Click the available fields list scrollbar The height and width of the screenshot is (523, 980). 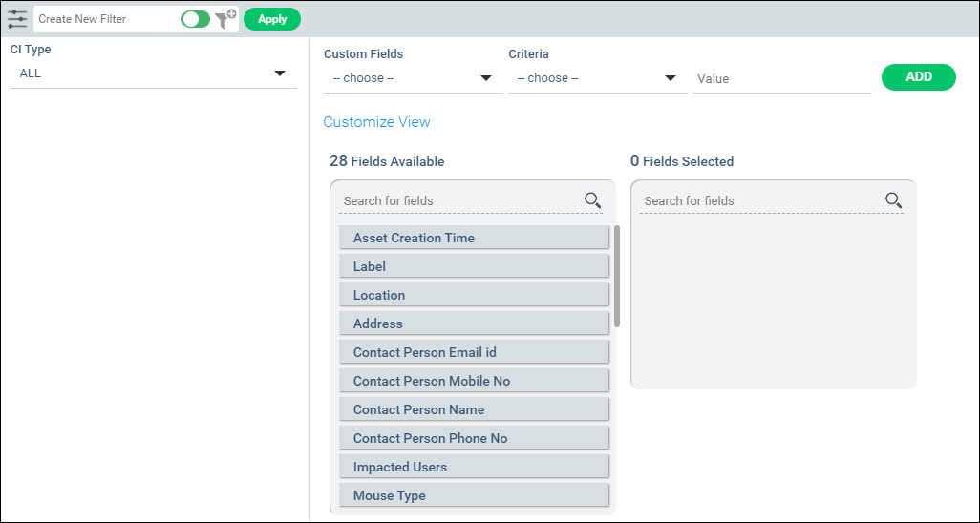[x=617, y=277]
